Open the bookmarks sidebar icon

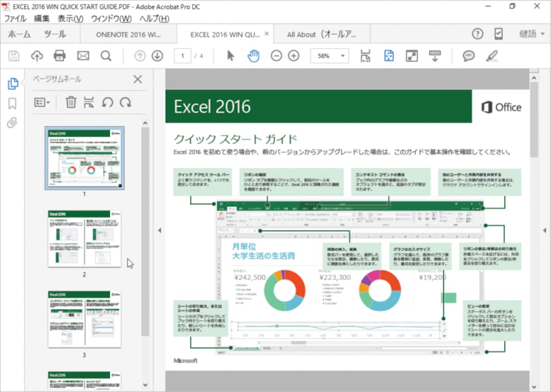pyautogui.click(x=12, y=104)
